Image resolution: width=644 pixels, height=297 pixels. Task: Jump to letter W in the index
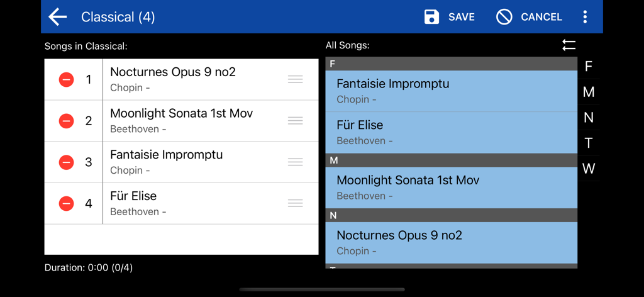589,169
